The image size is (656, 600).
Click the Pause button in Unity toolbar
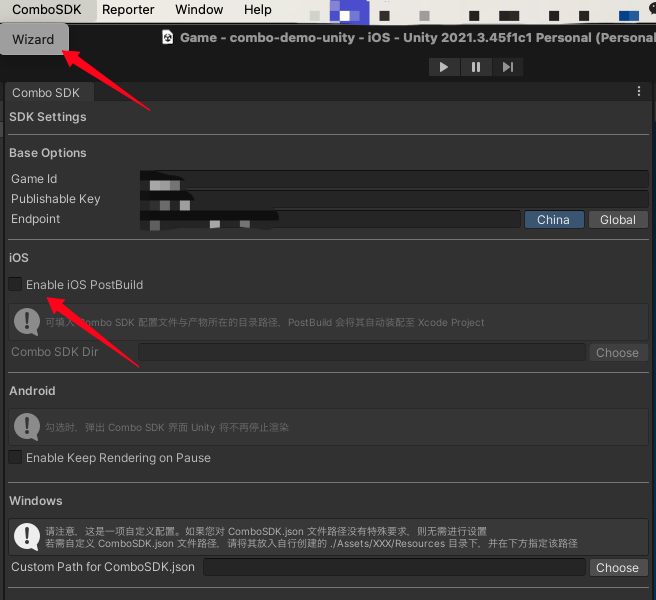coord(475,67)
